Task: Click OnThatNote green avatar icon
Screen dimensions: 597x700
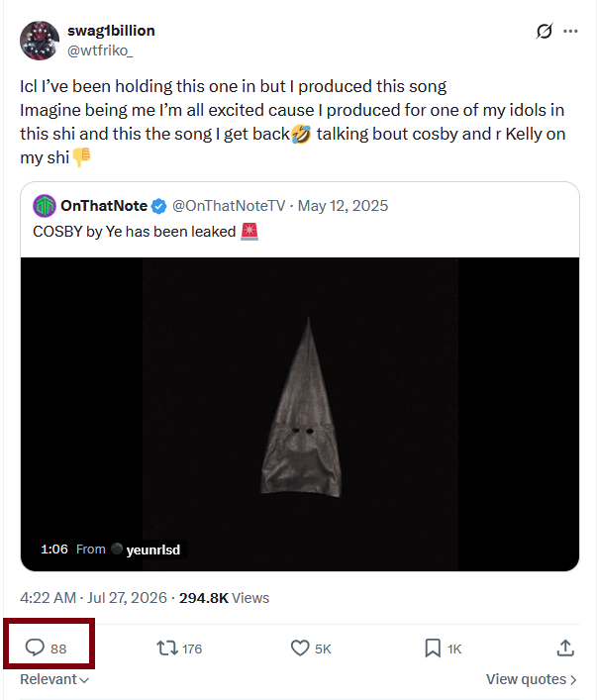Action: click(x=45, y=206)
